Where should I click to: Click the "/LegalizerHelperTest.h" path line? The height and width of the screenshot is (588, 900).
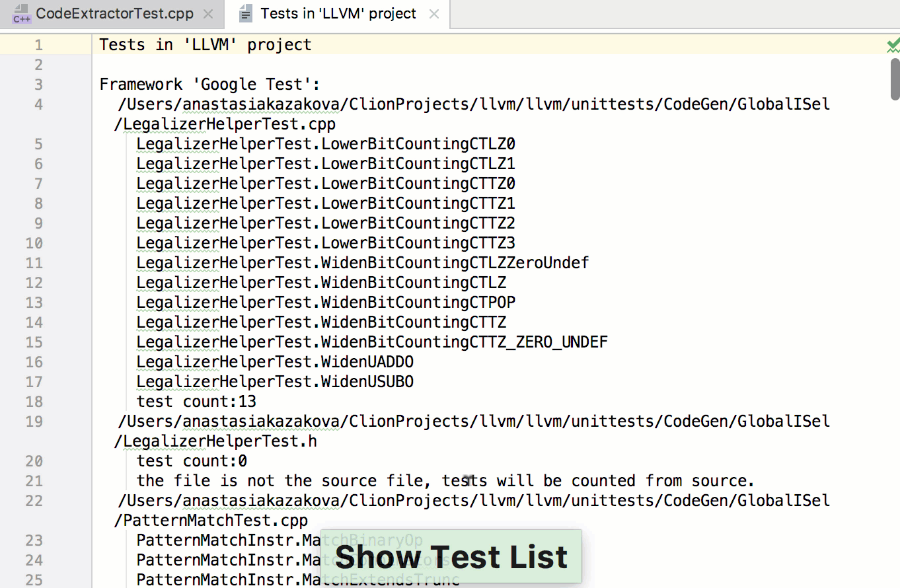(x=215, y=441)
